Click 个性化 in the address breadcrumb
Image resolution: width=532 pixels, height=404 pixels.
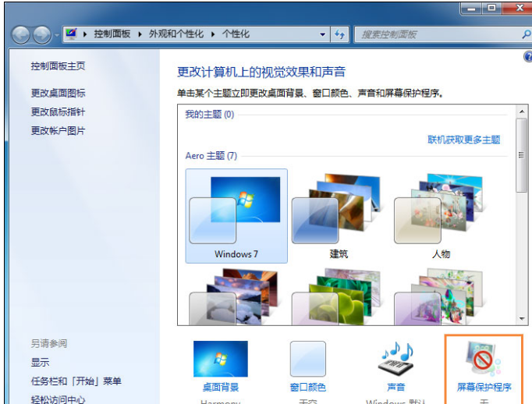click(236, 34)
